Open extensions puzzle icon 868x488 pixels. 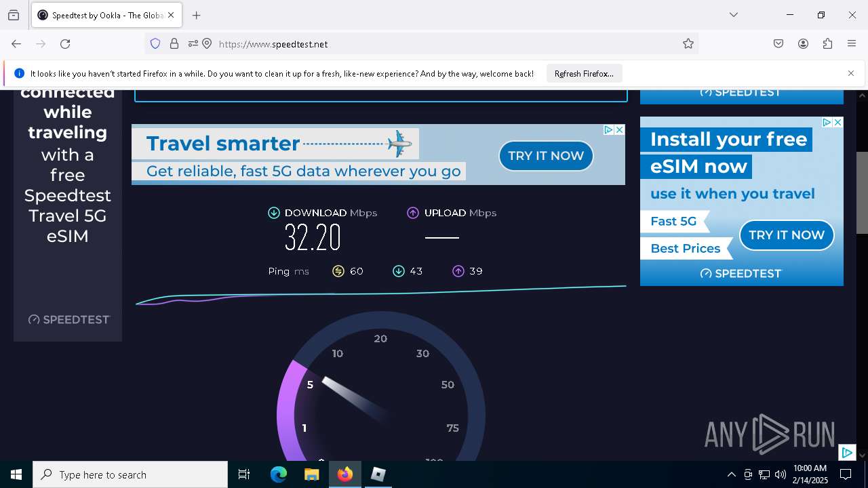click(827, 44)
